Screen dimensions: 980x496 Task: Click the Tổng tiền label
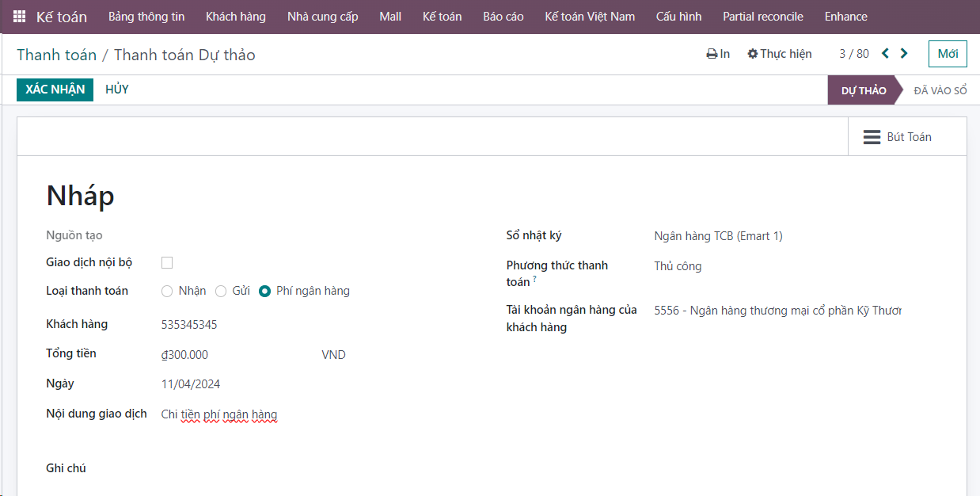pyautogui.click(x=71, y=353)
